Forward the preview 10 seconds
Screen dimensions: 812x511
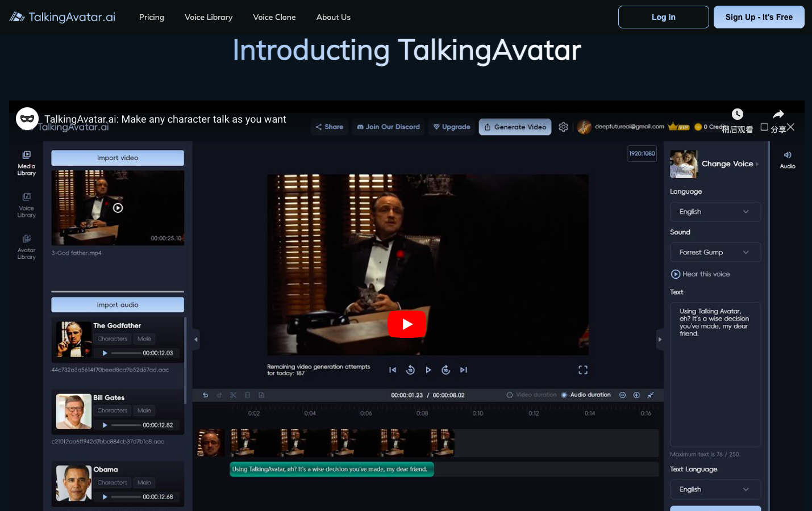click(x=446, y=370)
